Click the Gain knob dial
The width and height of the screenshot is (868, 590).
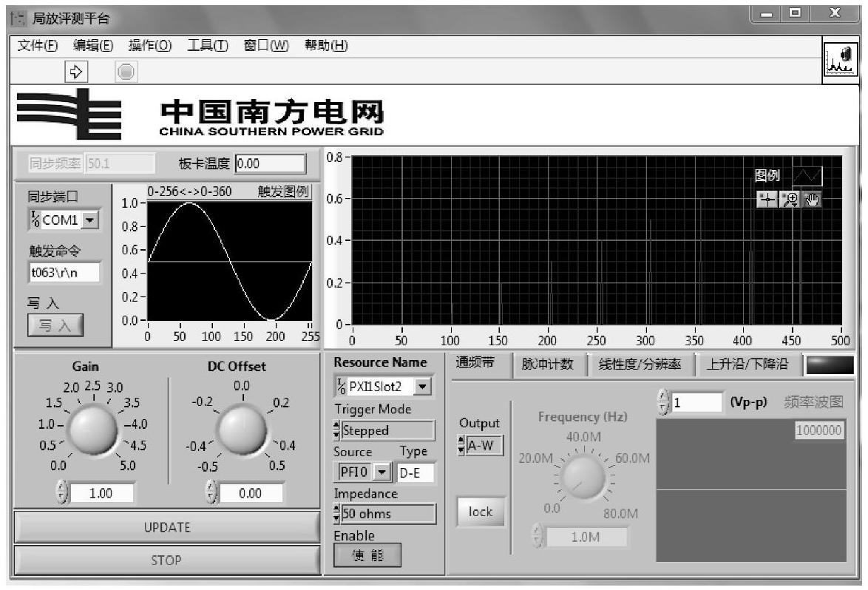[x=92, y=431]
